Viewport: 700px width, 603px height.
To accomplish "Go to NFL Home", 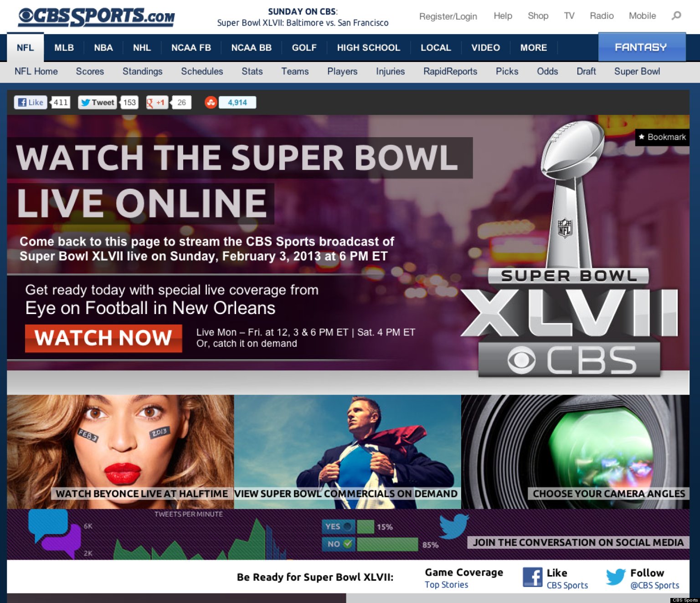I will click(36, 72).
